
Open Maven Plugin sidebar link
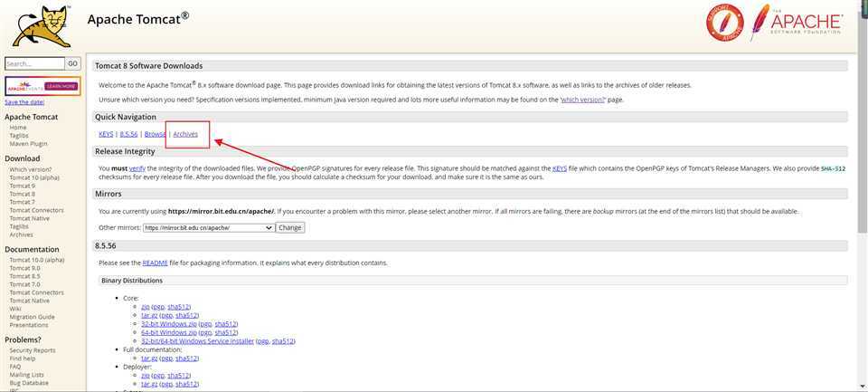(x=28, y=144)
